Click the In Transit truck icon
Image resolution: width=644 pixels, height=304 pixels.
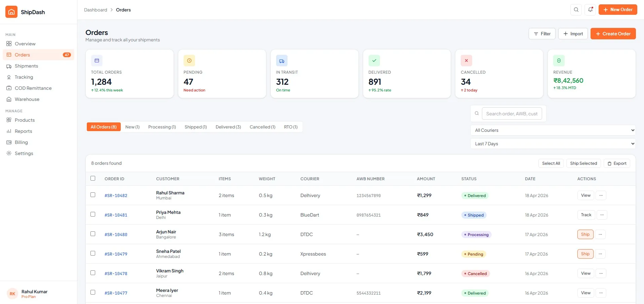(282, 61)
